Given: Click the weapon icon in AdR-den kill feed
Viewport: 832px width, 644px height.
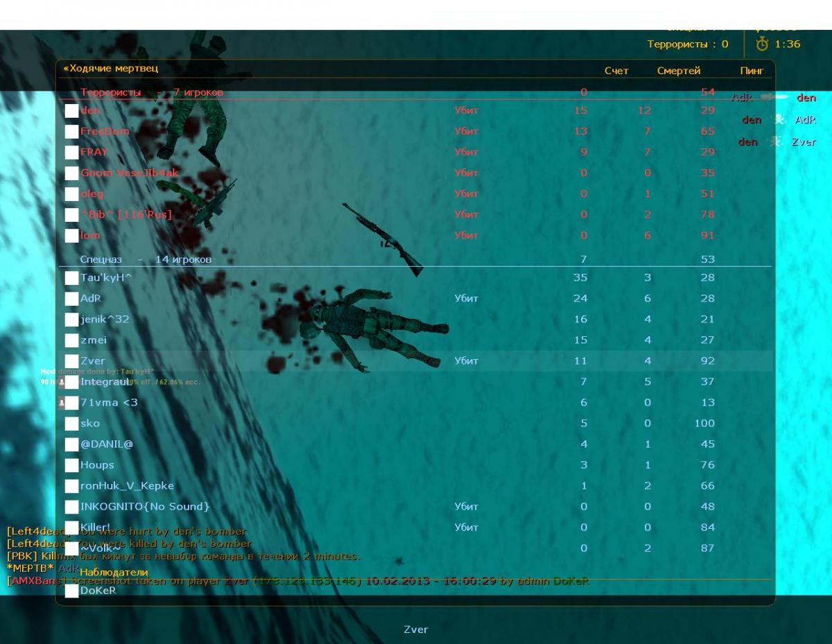Looking at the screenshot, I should (x=774, y=98).
